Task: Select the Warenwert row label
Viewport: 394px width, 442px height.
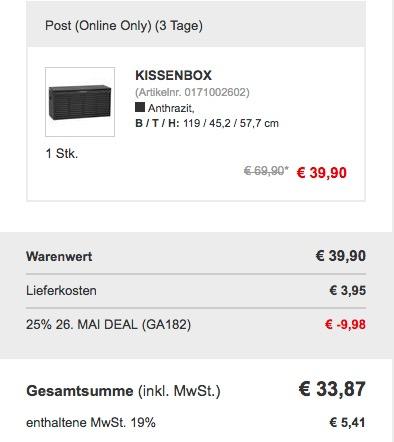Action: (59, 257)
